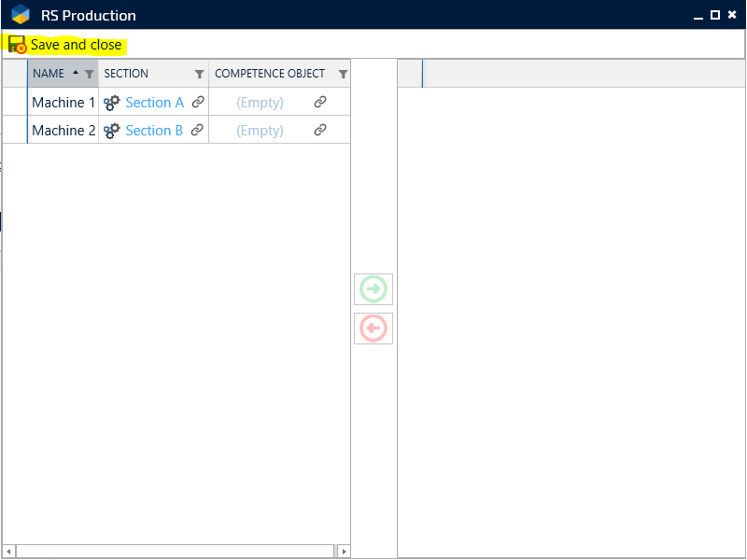Click the gears icon beside Section A
This screenshot has height=560, width=747.
[x=112, y=103]
